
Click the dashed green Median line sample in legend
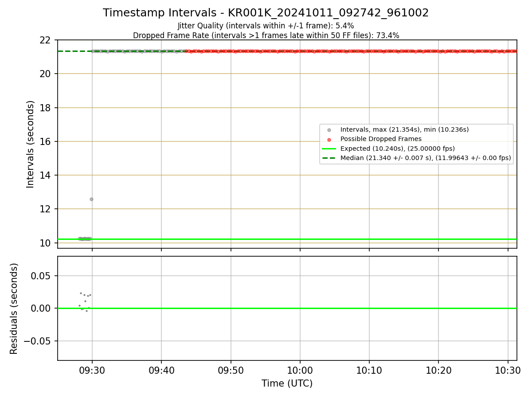tap(329, 158)
